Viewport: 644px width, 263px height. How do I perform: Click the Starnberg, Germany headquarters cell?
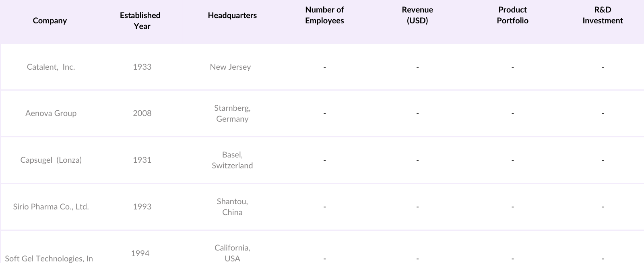(232, 113)
